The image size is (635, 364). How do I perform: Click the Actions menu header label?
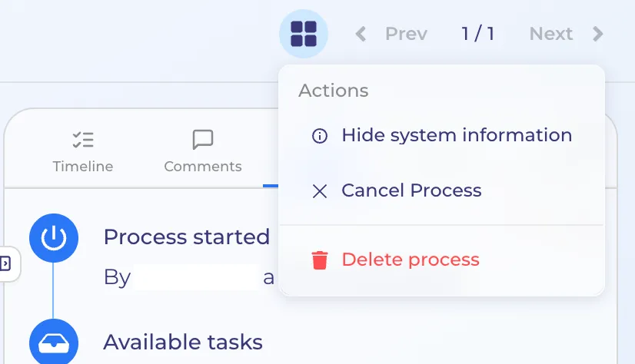[334, 91]
